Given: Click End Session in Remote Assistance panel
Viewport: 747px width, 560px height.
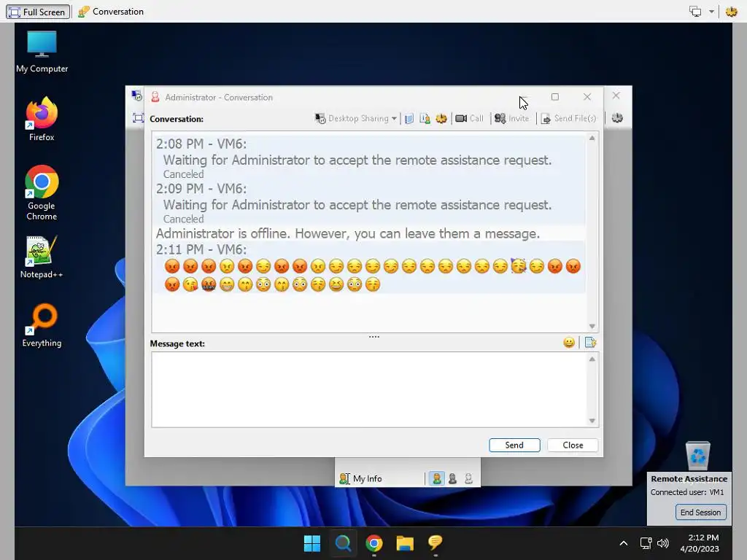Looking at the screenshot, I should 701,513.
